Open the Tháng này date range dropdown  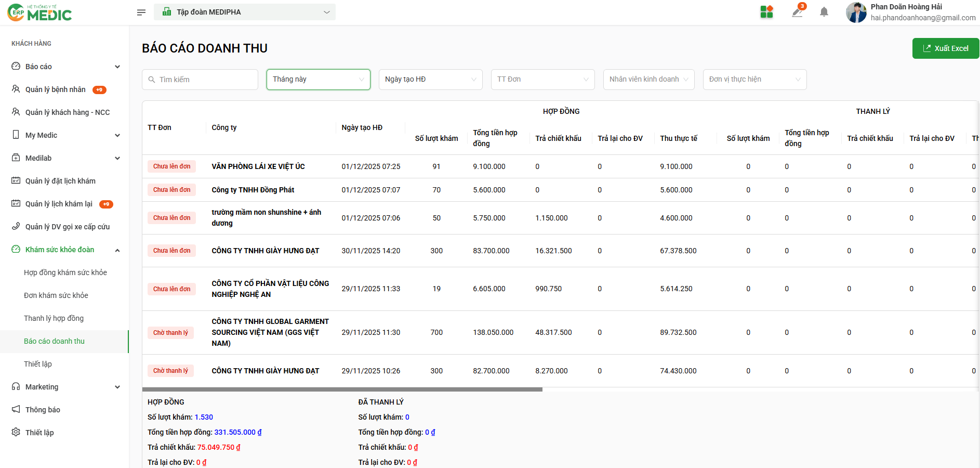pos(318,80)
